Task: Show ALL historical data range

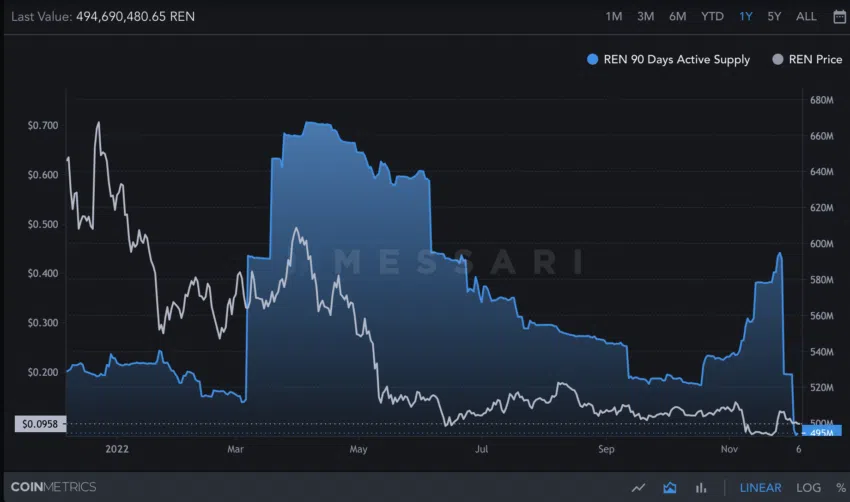Action: tap(806, 17)
